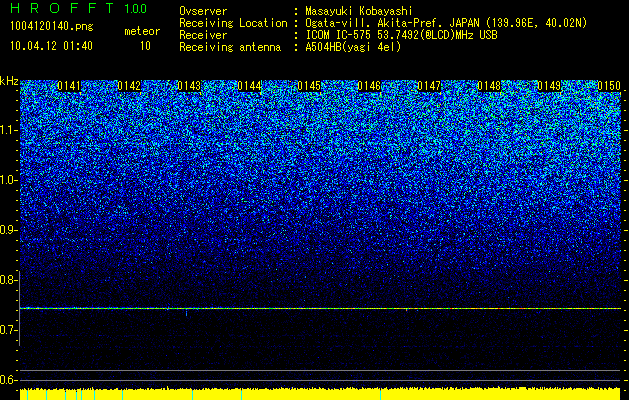629x400 pixels.
Task: Click the Ovserver field label
Action: [203, 11]
